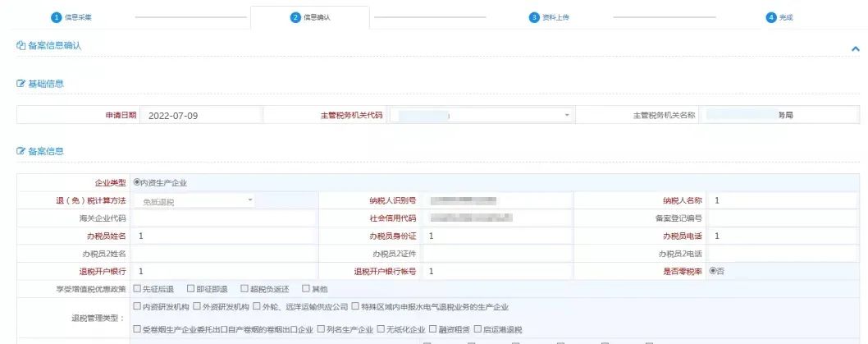The image size is (868, 344).
Task: Check the 启运港退税 checkbox
Action: pos(477,329)
